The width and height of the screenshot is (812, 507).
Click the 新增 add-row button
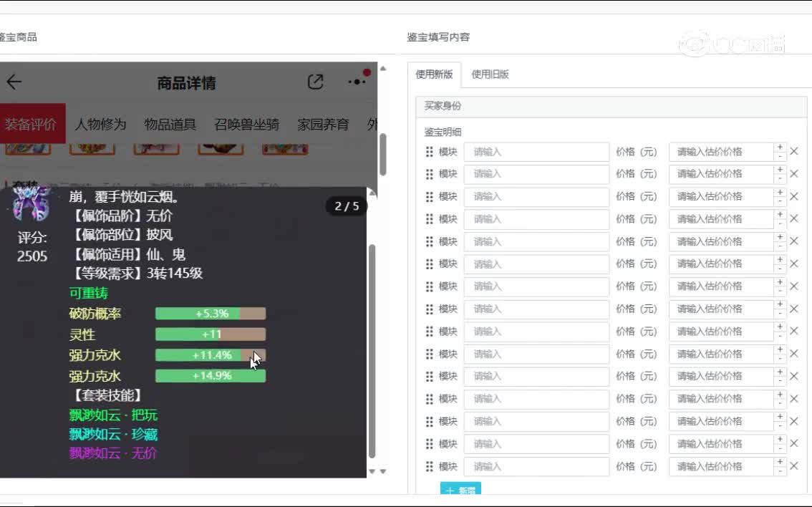460,491
